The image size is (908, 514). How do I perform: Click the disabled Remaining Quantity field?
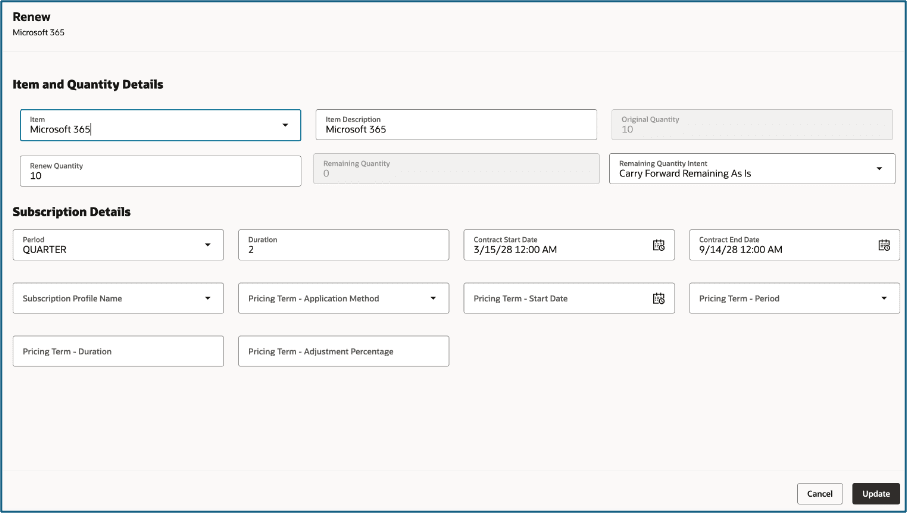pos(456,168)
